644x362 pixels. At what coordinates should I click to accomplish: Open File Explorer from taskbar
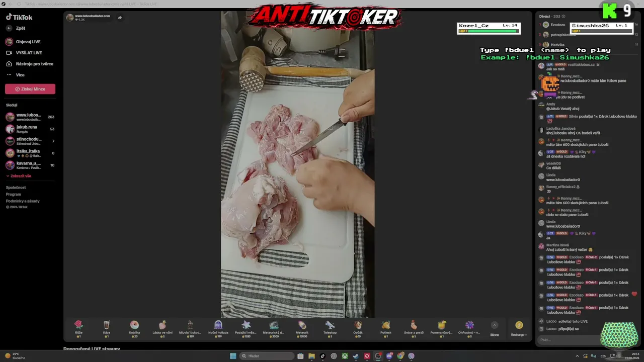tap(311, 356)
